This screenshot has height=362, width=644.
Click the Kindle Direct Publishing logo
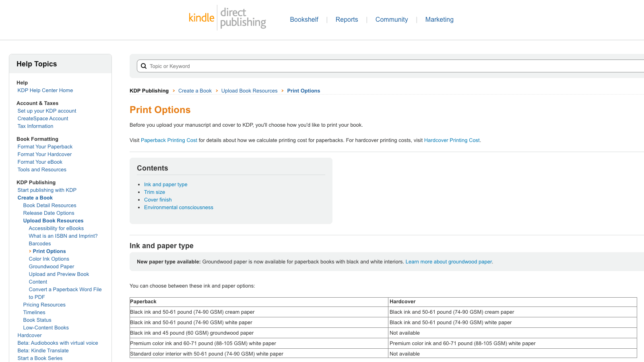click(227, 18)
